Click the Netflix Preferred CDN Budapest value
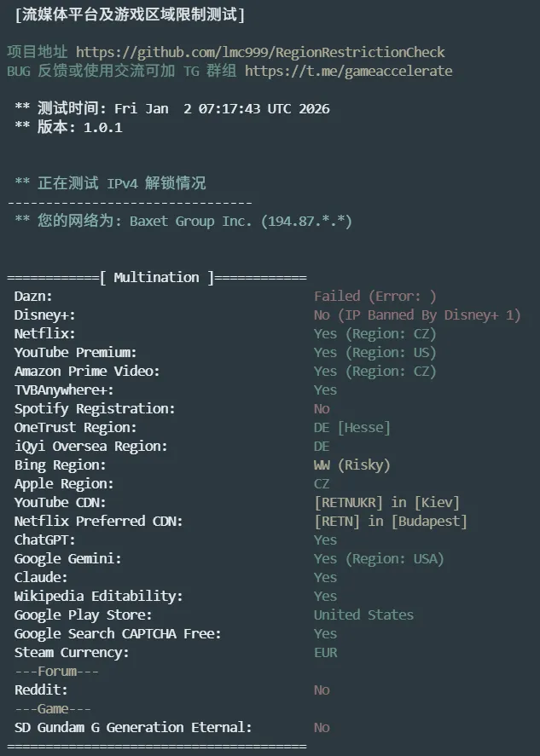 point(390,522)
